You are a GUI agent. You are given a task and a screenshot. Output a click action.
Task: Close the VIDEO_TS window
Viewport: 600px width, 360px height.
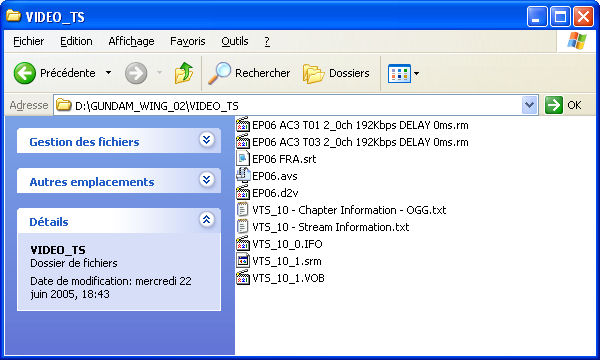coord(583,17)
